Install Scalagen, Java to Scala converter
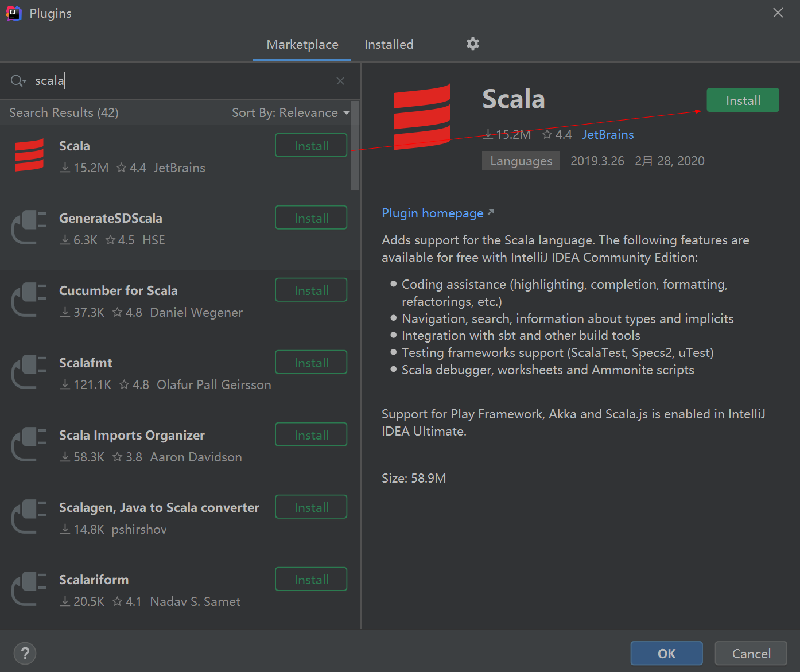The height and width of the screenshot is (672, 800). click(311, 507)
